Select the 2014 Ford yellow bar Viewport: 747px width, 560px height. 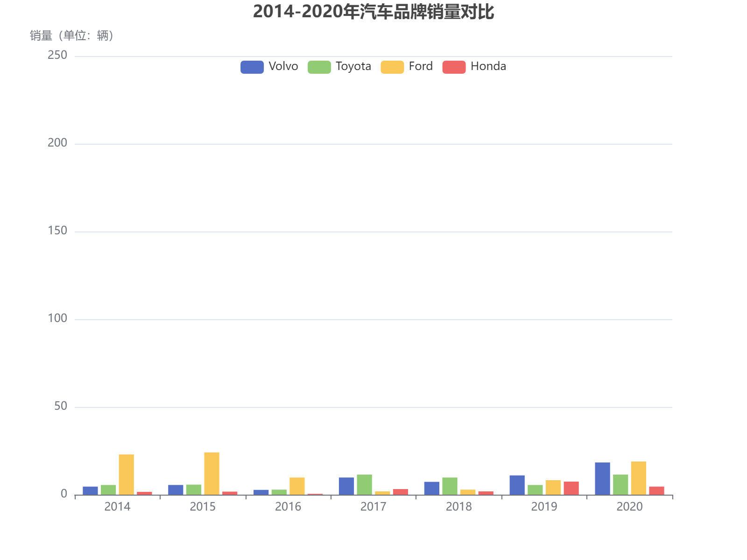[127, 475]
